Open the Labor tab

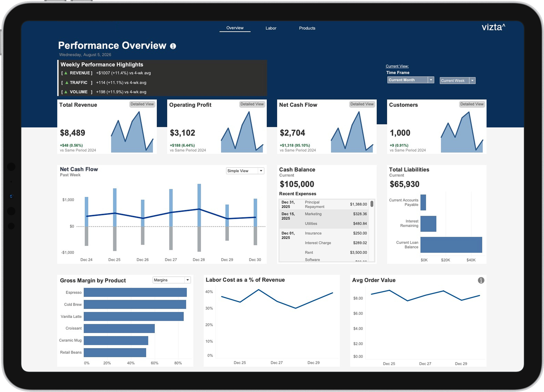(271, 28)
